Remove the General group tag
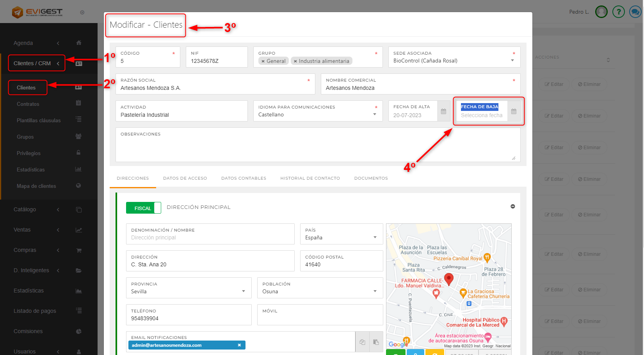The width and height of the screenshot is (644, 355). click(263, 61)
